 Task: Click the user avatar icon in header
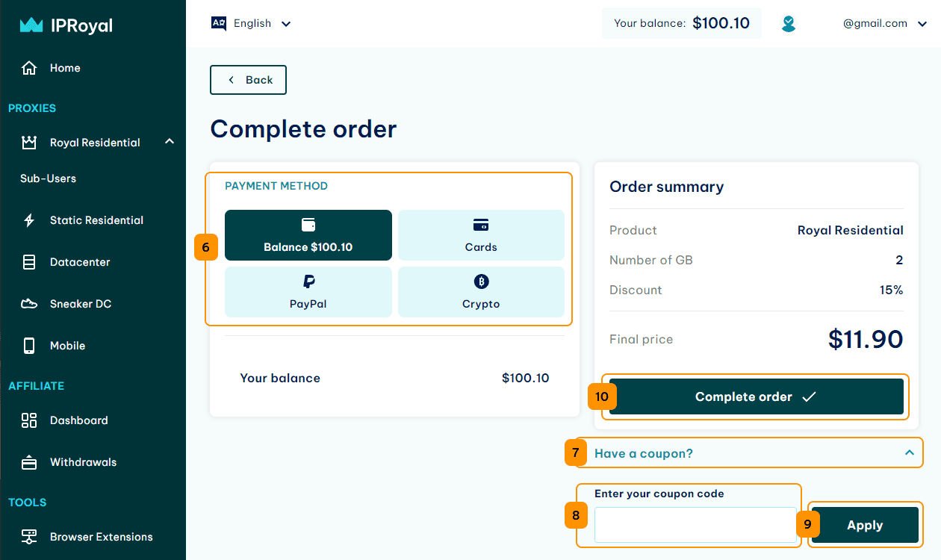point(789,24)
